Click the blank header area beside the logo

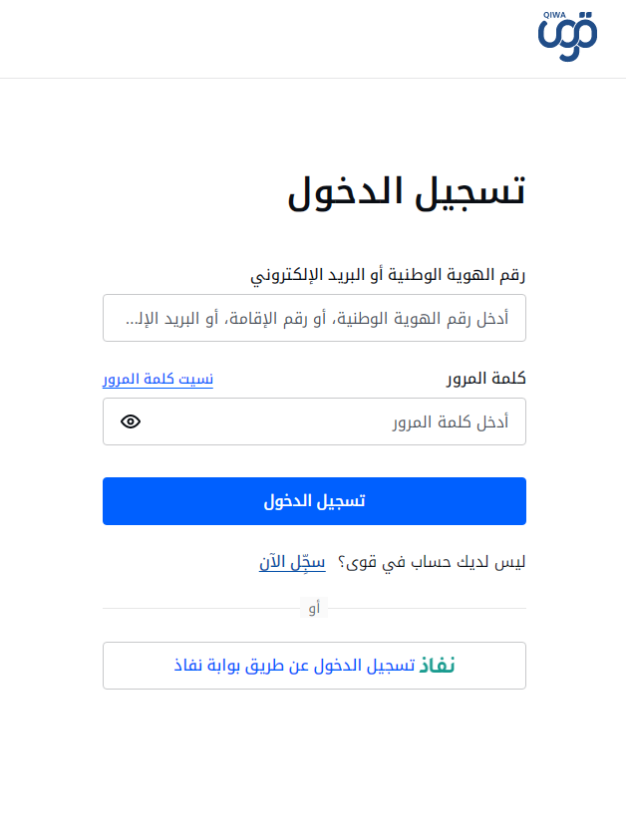click(269, 38)
